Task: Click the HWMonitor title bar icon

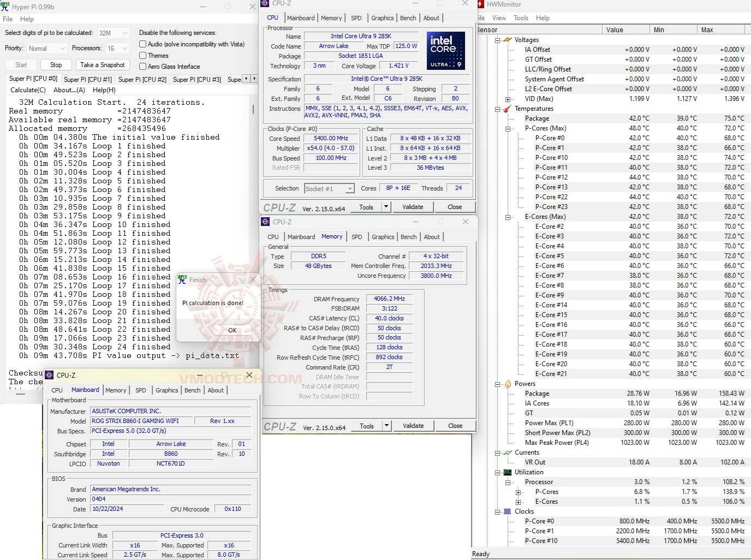Action: click(481, 4)
